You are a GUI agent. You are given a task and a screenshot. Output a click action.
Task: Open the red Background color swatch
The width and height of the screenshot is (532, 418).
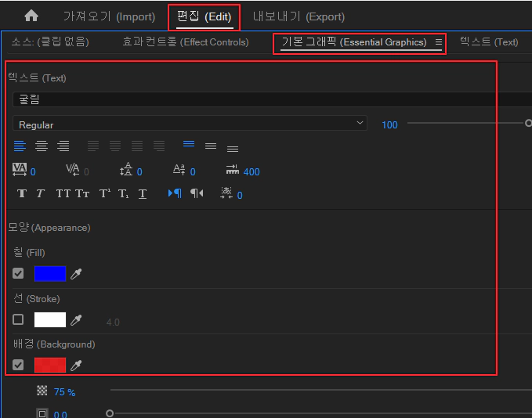(x=50, y=365)
